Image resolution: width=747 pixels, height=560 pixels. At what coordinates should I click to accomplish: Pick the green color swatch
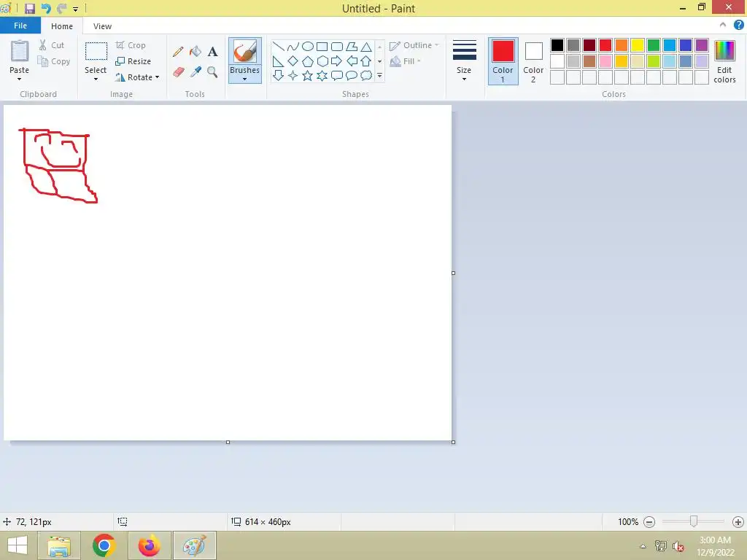(x=654, y=45)
